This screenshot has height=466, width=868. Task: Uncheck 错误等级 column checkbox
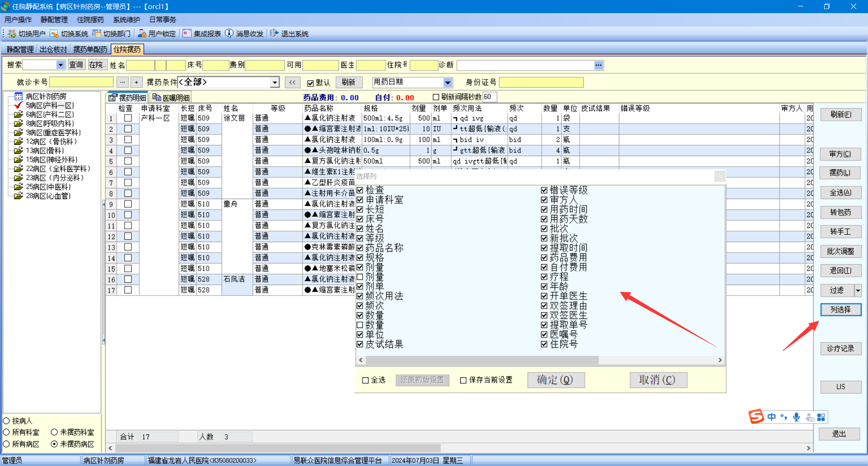[544, 190]
